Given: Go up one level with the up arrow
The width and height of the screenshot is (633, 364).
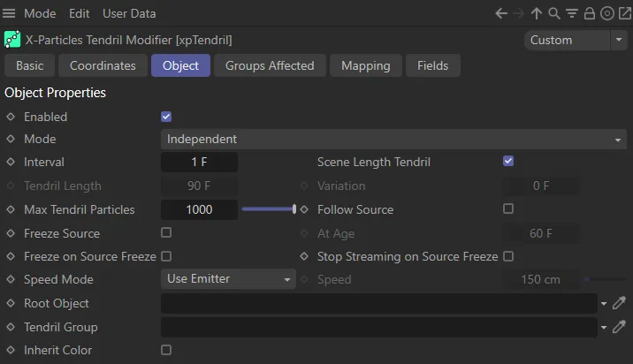Looking at the screenshot, I should point(536,13).
